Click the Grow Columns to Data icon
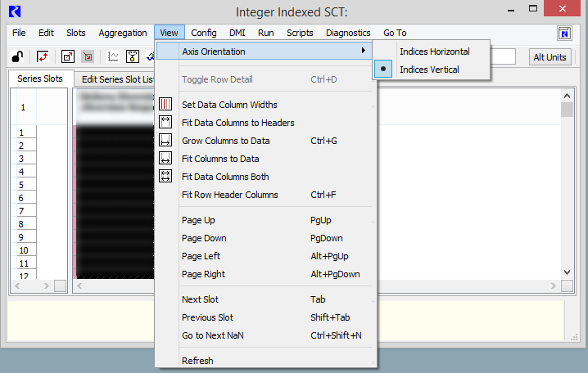Image resolution: width=588 pixels, height=373 pixels. click(x=165, y=141)
